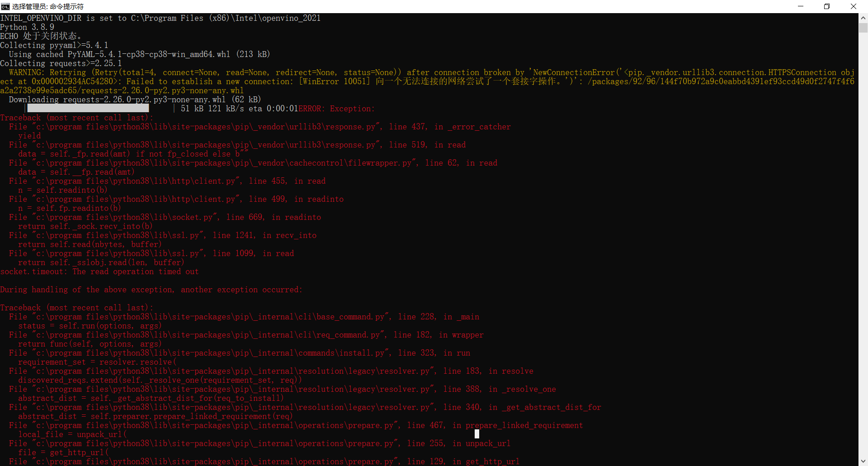The height and width of the screenshot is (466, 868).
Task: Click the '51 kB 121 kB/s eta 0:00:01' text
Action: 239,109
